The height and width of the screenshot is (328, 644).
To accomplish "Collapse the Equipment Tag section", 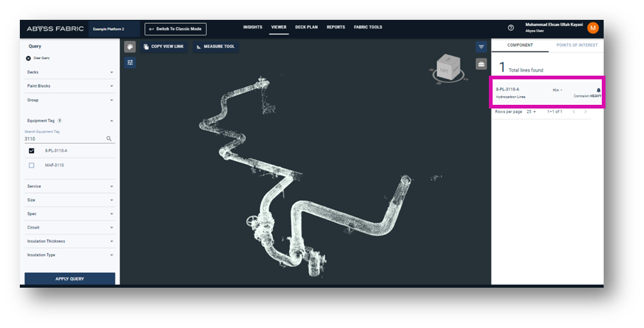I will [112, 121].
